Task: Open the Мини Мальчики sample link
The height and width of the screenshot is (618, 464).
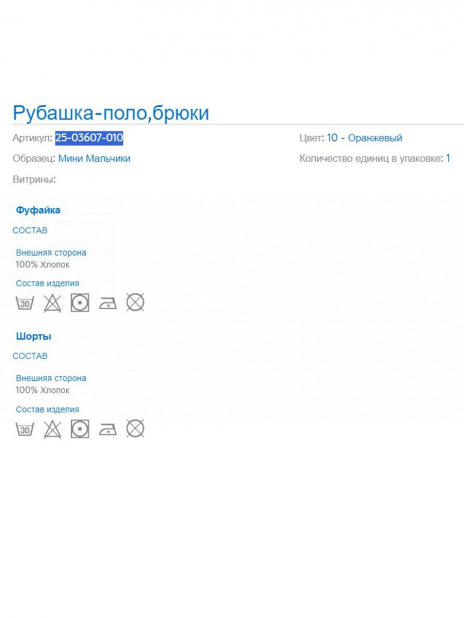Action: click(94, 158)
